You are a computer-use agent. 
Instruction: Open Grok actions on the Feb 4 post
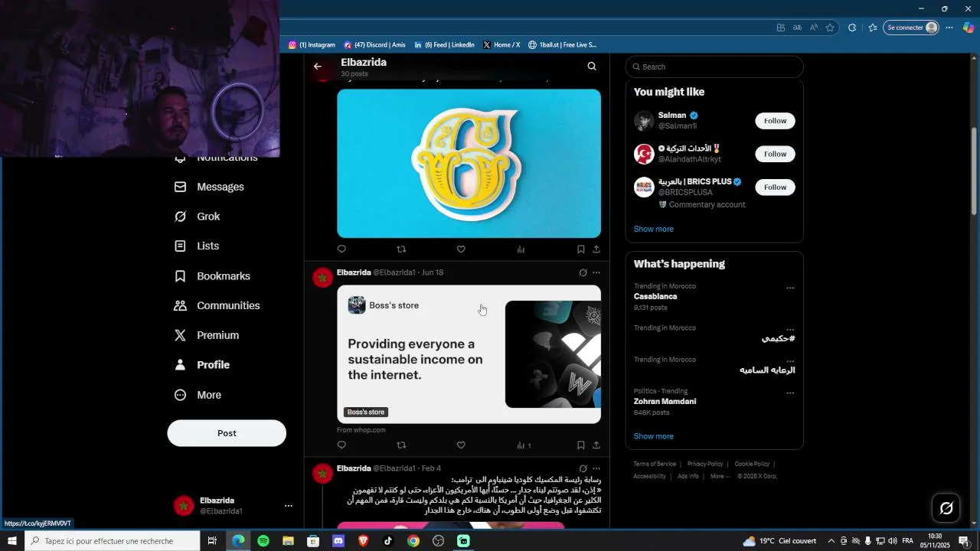pyautogui.click(x=583, y=468)
